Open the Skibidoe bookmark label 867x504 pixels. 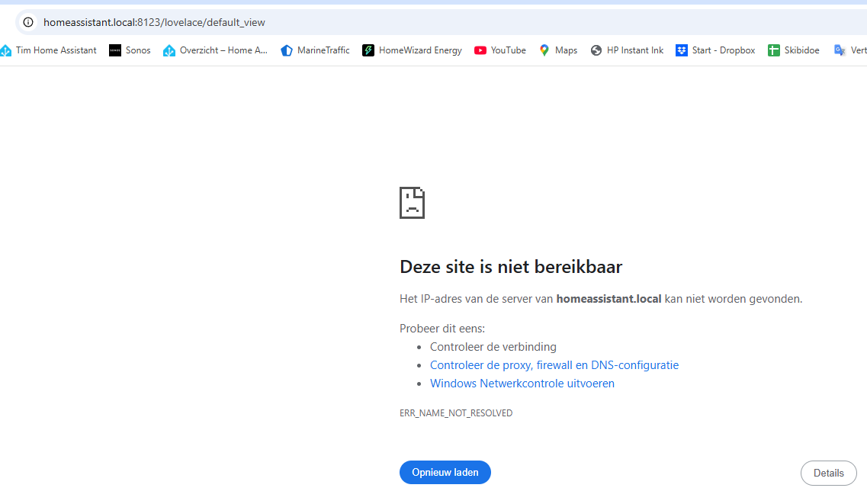click(801, 50)
